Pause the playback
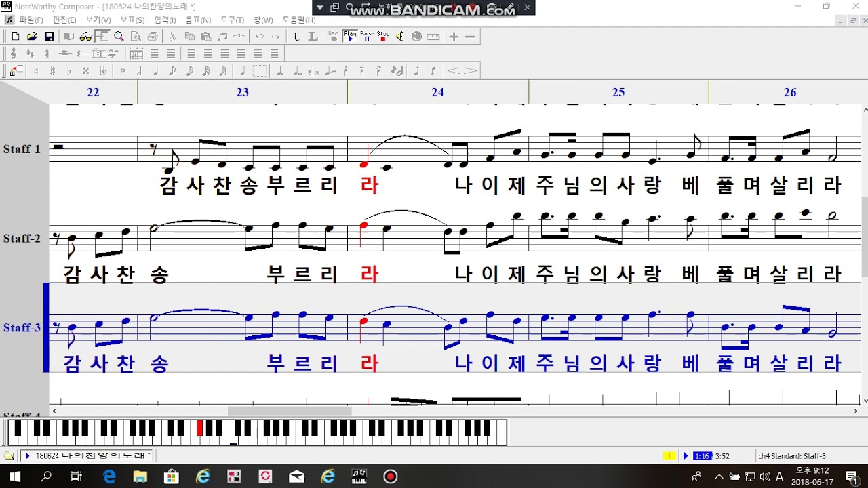868x488 pixels. pos(367,37)
